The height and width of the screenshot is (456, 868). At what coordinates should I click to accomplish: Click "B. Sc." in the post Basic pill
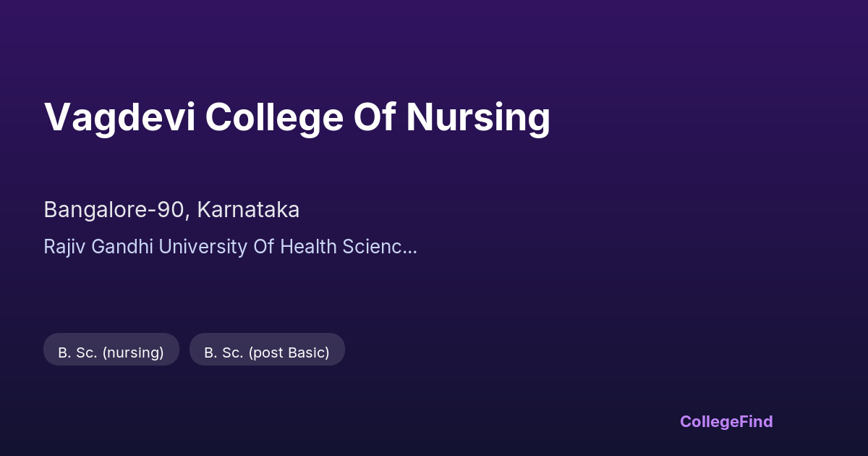coord(224,352)
